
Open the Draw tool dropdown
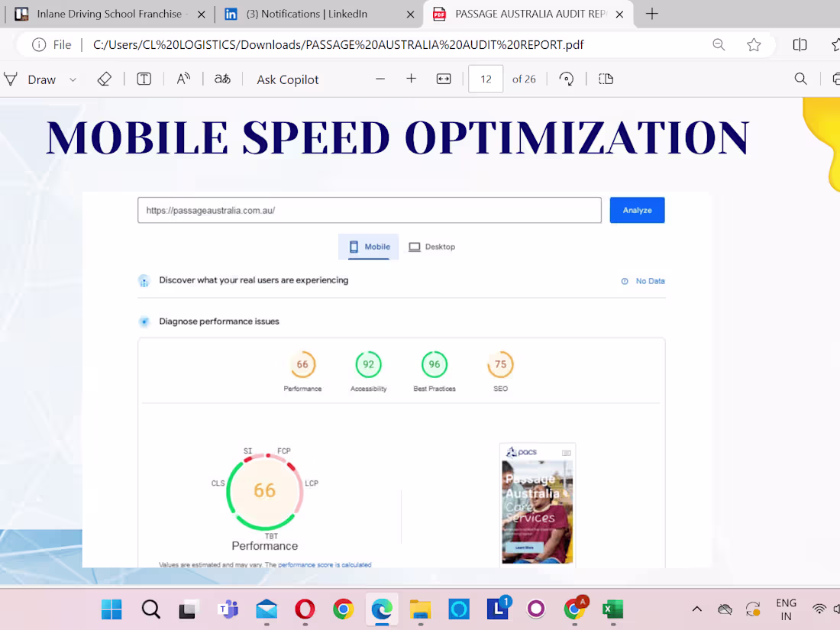point(73,79)
